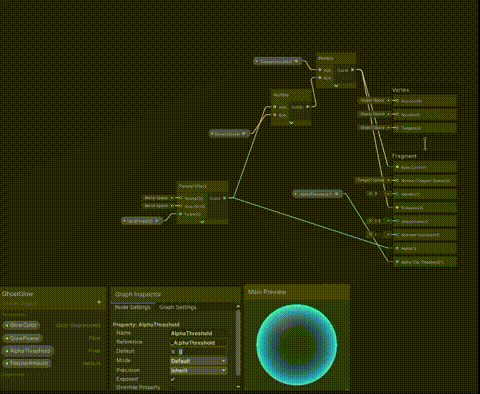The height and width of the screenshot is (394, 480).
Task: Add a new property with the blackboard plus button
Action: [x=99, y=302]
